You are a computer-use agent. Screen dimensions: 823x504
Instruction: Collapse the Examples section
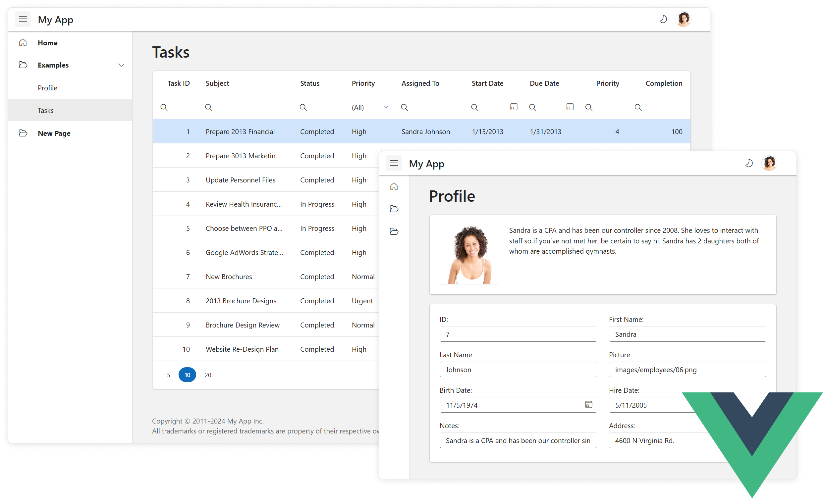121,65
